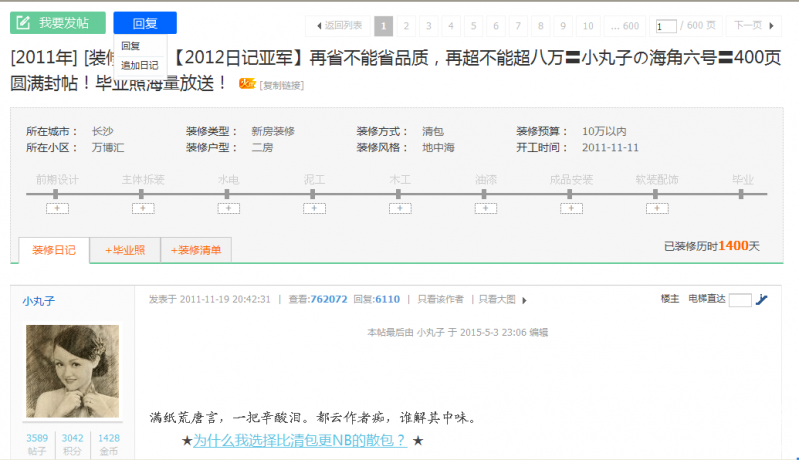Click the page number input field
Viewport: 799px width, 460px height.
coord(665,26)
